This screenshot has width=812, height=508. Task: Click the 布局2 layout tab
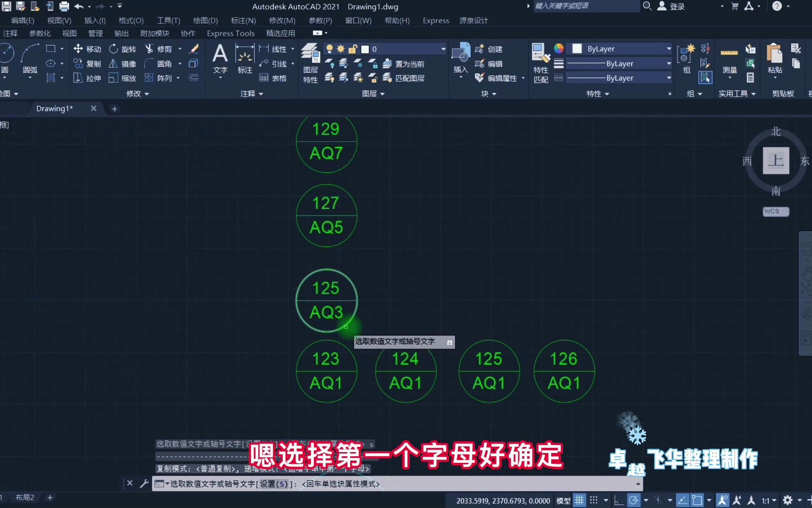point(24,497)
